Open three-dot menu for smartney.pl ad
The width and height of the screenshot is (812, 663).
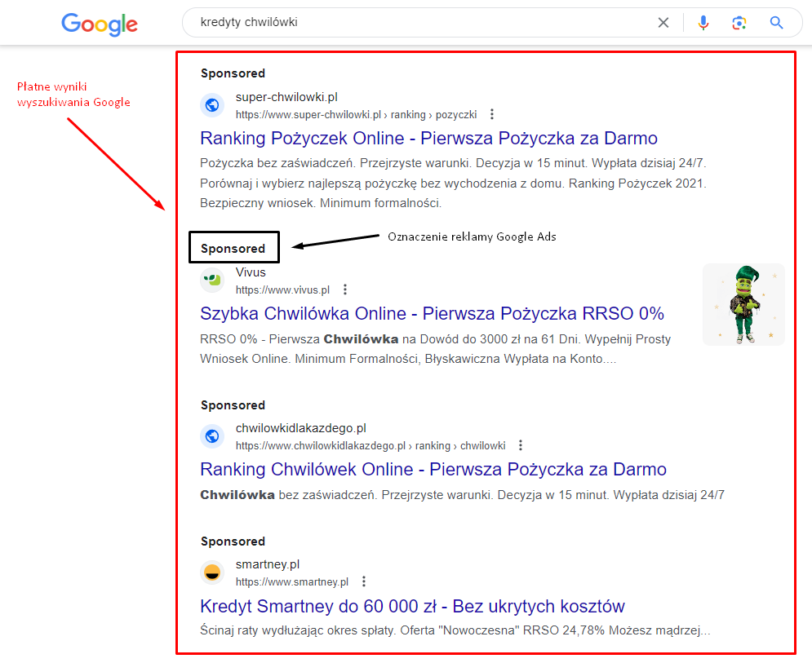pyautogui.click(x=364, y=581)
